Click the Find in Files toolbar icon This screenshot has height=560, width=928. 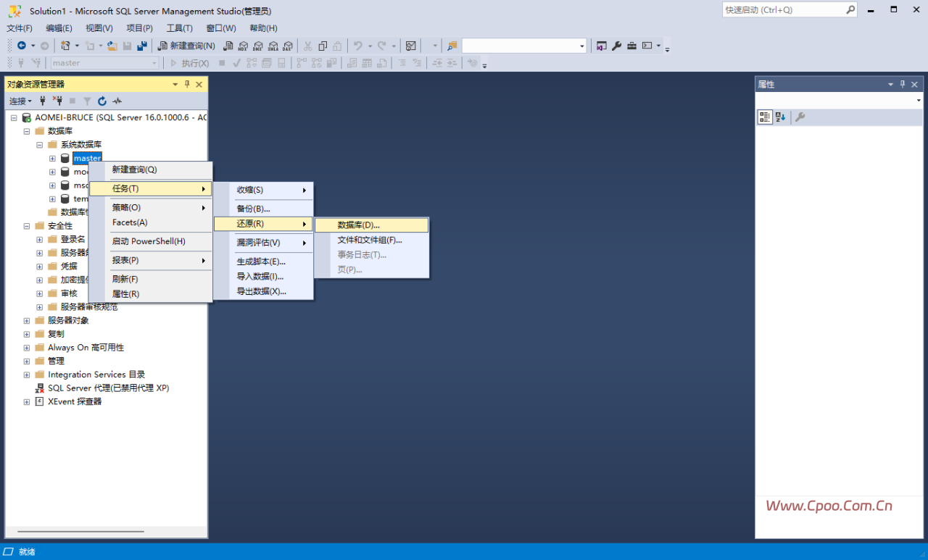[452, 46]
